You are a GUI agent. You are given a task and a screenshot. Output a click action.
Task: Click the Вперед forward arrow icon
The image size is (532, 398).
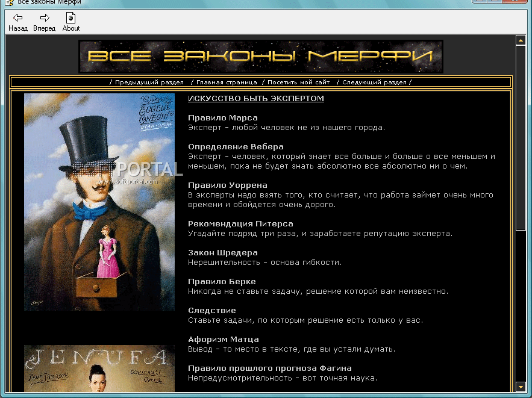pyautogui.click(x=45, y=17)
